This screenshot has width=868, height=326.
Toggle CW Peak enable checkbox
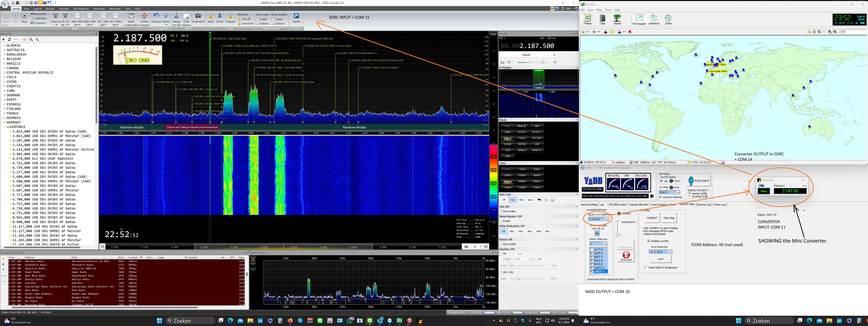tap(501, 211)
